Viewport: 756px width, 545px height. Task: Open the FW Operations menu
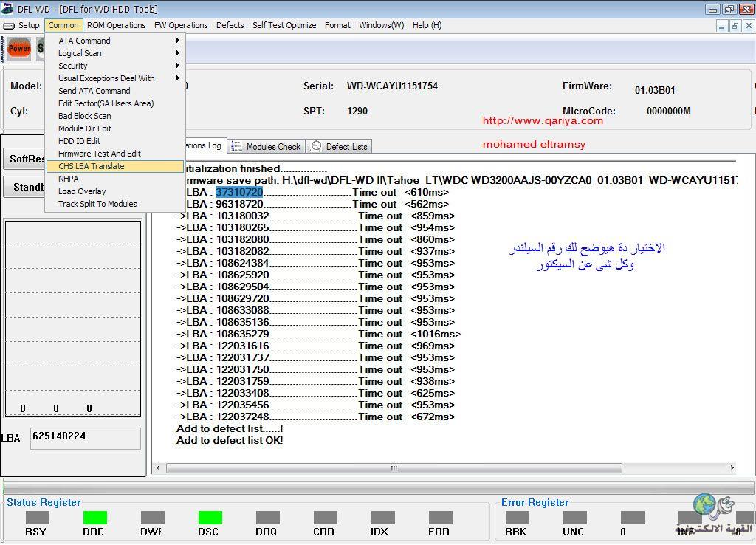[181, 25]
